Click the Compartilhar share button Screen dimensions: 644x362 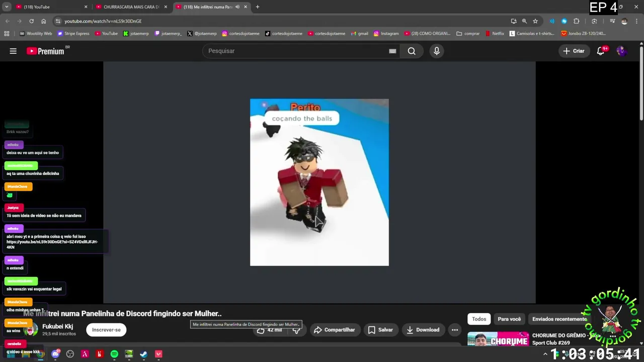(334, 330)
